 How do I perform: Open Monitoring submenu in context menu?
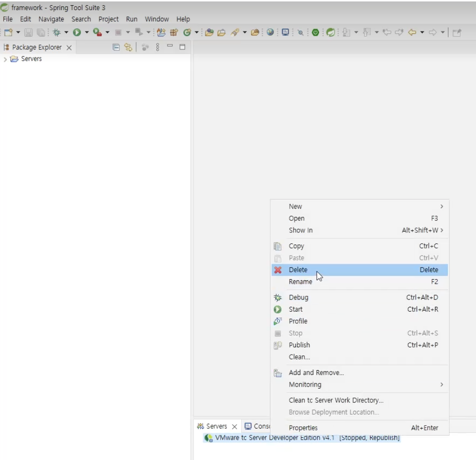(x=360, y=384)
